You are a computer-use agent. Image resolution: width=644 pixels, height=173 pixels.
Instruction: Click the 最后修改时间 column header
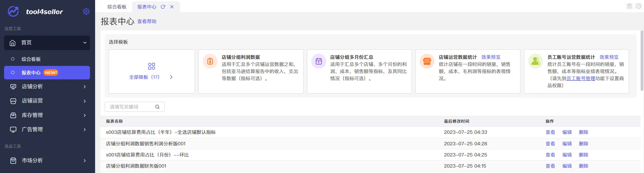click(x=457, y=121)
